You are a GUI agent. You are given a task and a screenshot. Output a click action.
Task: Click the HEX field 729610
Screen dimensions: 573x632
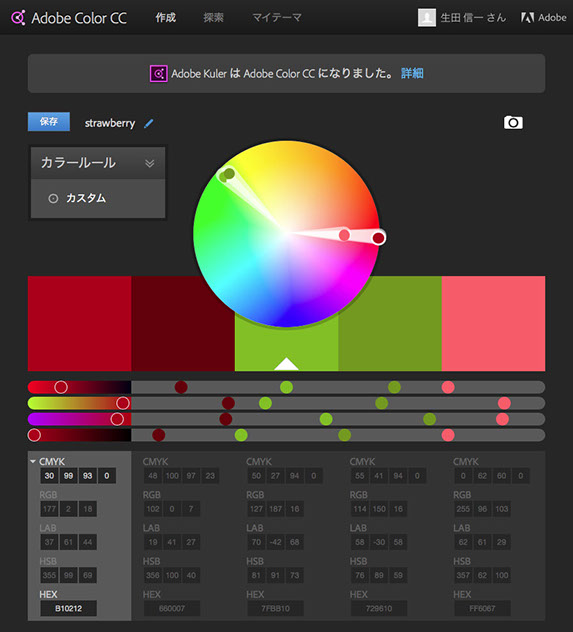[379, 608]
